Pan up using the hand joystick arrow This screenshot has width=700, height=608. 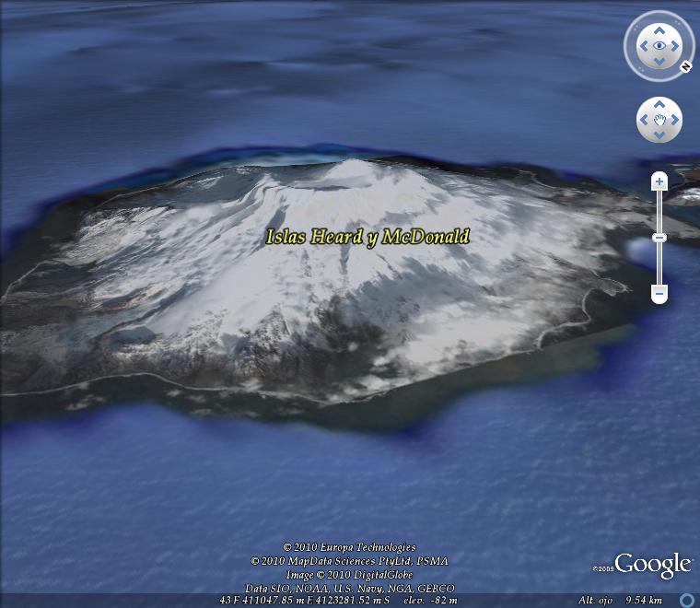[x=659, y=105]
